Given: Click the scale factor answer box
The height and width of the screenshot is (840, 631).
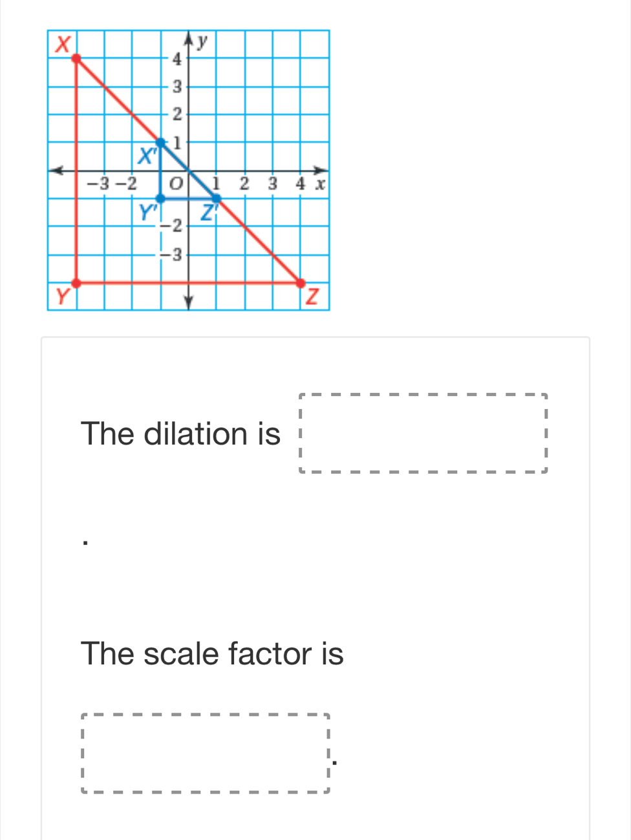Looking at the screenshot, I should pyautogui.click(x=205, y=753).
